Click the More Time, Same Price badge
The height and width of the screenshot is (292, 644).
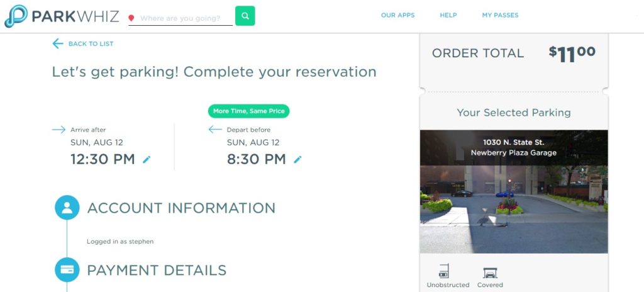pos(248,111)
